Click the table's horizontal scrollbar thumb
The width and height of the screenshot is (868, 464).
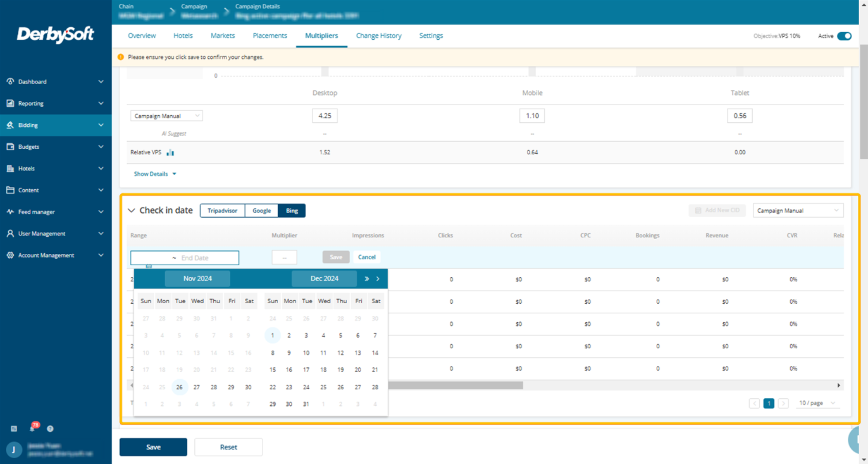point(455,385)
